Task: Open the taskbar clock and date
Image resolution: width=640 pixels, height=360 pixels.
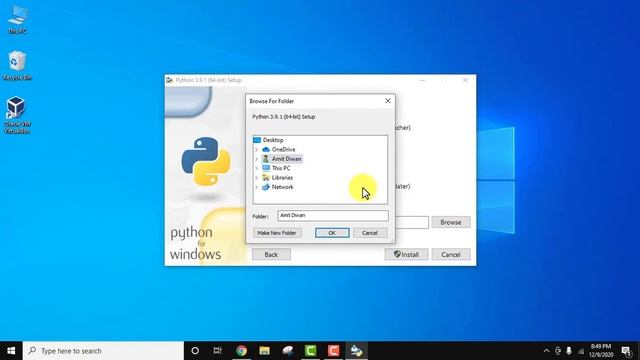Action: pos(601,351)
